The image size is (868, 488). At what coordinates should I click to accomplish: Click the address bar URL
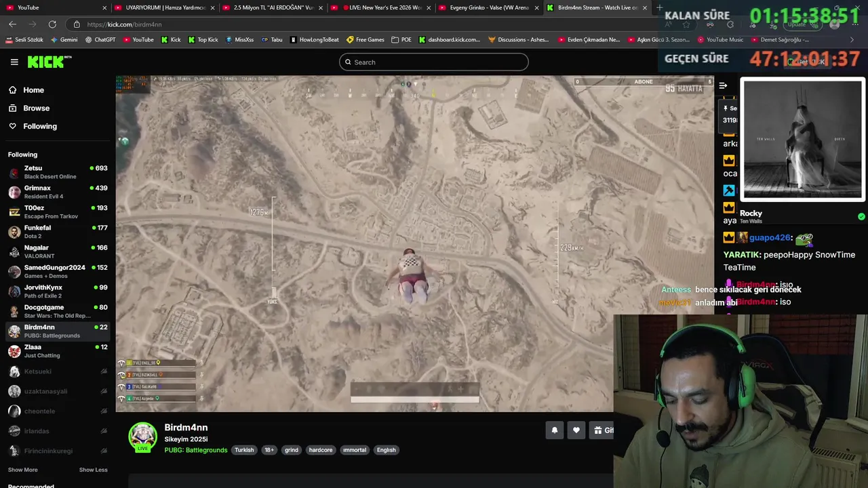[x=124, y=24]
